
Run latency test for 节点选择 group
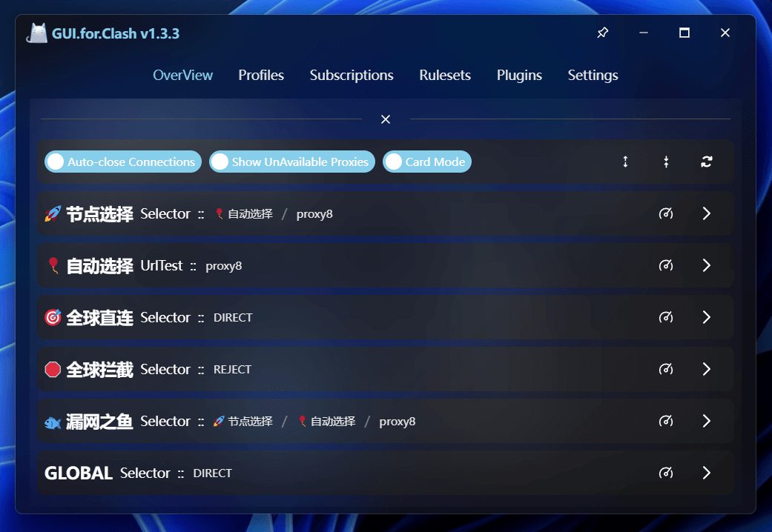pos(666,213)
